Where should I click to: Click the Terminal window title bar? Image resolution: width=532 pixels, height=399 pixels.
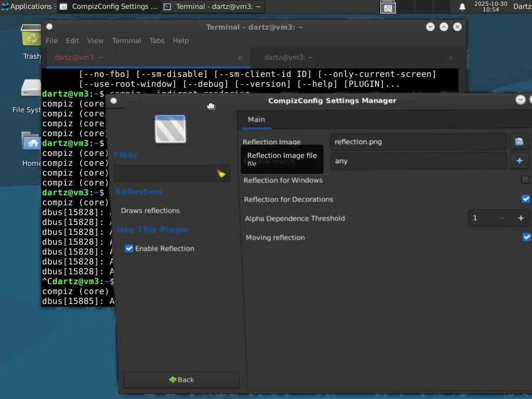point(254,27)
